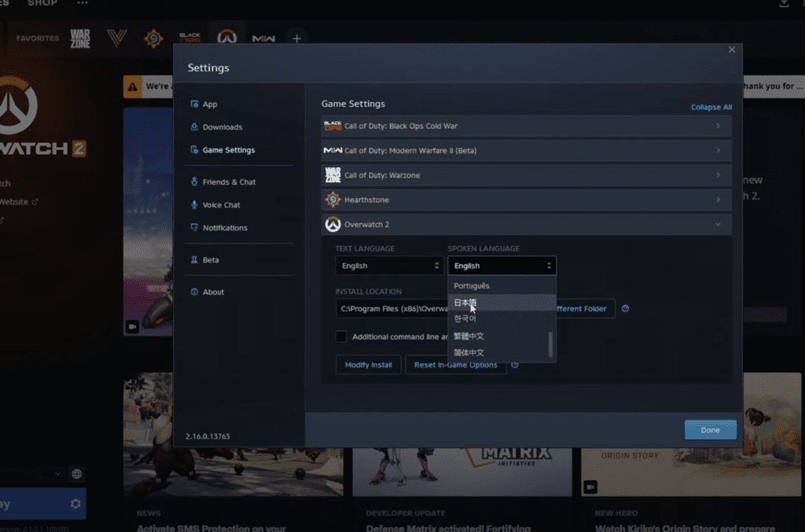
Task: Click Modify Install button
Action: point(368,365)
